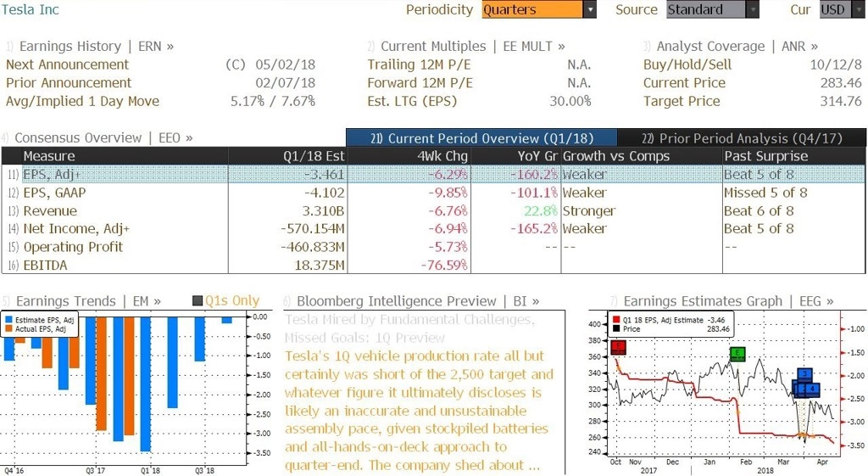The height and width of the screenshot is (476, 868).
Task: Switch to Current Period Overview (Q1/18) tab
Action: click(x=481, y=138)
